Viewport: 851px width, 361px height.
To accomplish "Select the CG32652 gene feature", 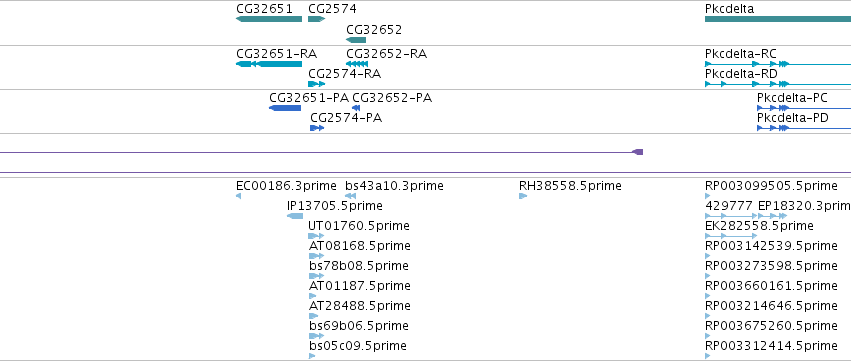I will (x=356, y=40).
